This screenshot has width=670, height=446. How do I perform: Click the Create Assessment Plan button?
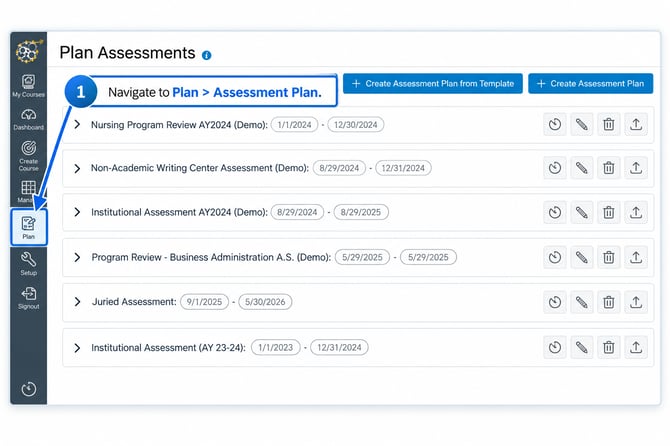(x=590, y=83)
